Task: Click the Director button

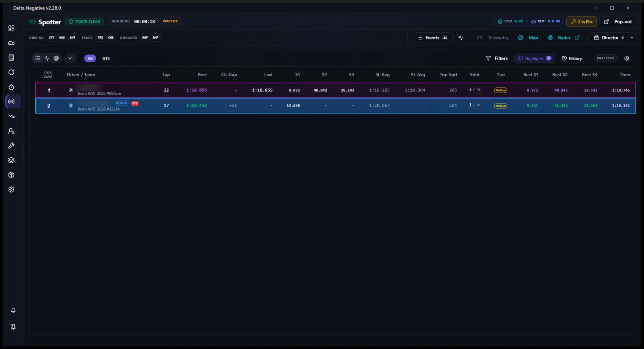Action: pyautogui.click(x=609, y=37)
